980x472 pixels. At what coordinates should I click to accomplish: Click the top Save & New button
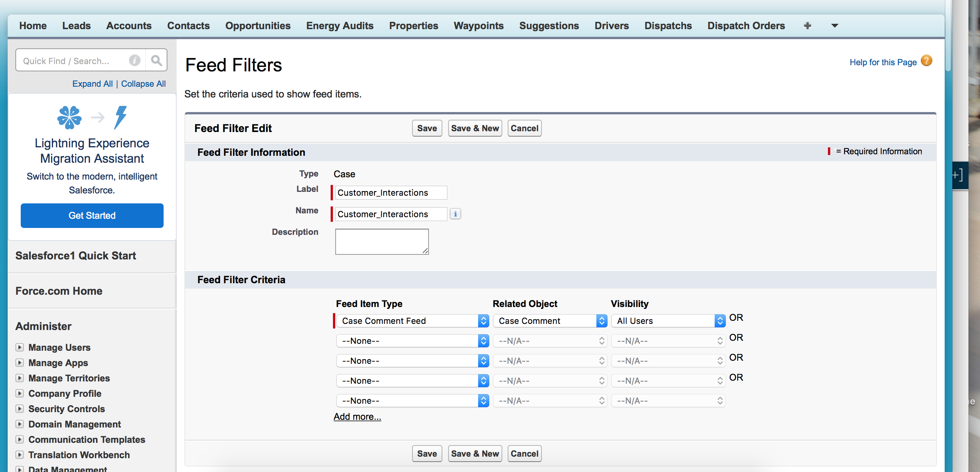pyautogui.click(x=475, y=128)
